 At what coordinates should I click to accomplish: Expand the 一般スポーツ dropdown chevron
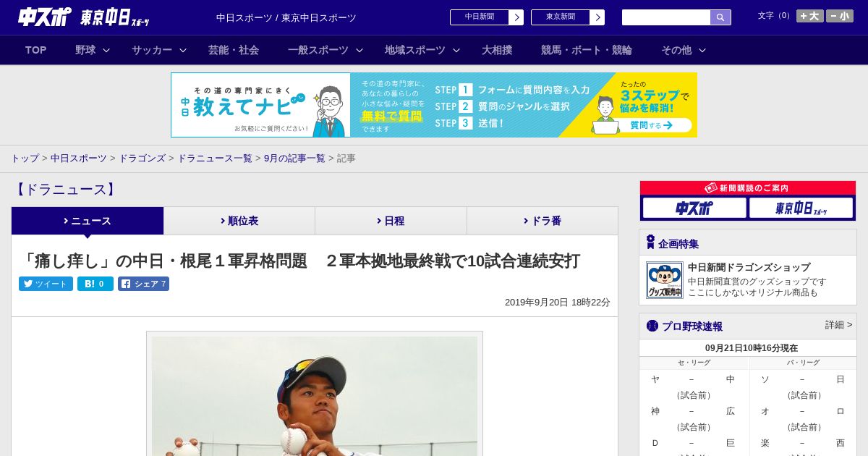pyautogui.click(x=359, y=50)
